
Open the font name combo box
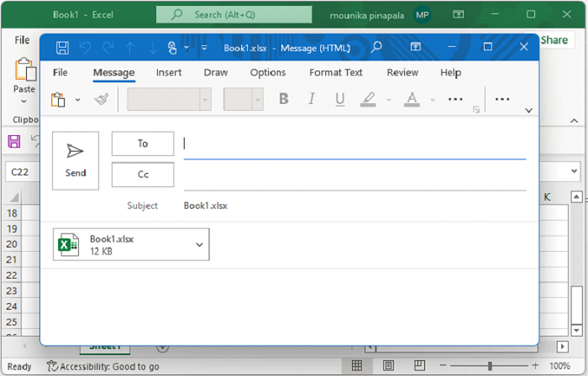(x=169, y=99)
